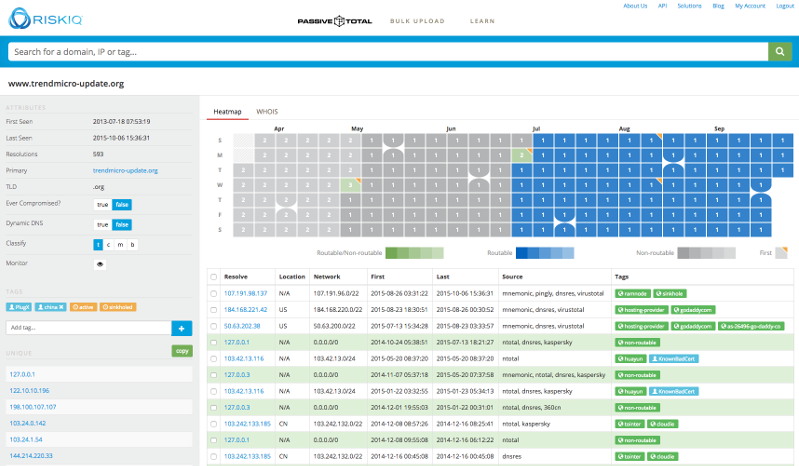Open the 50.63.202.38 resolve link
The height and width of the screenshot is (466, 799).
[x=244, y=325]
